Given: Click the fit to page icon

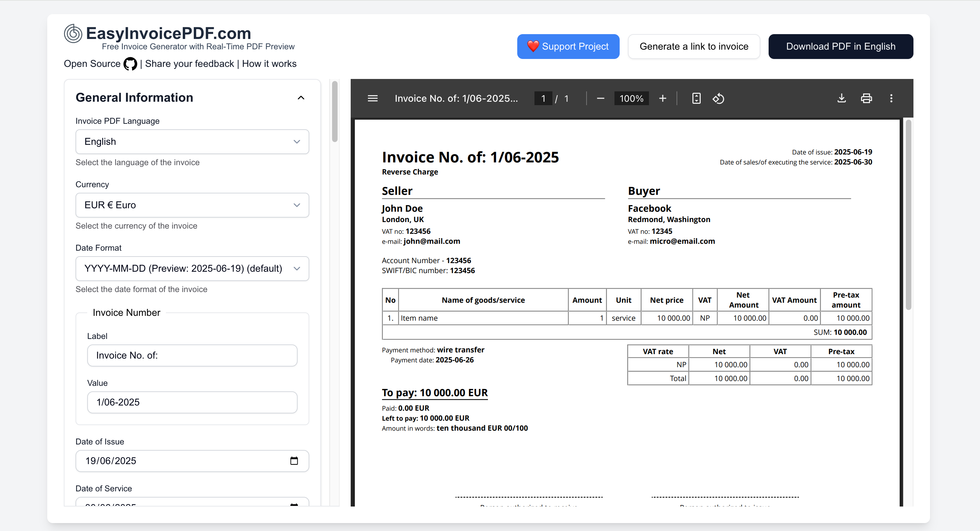Looking at the screenshot, I should (x=696, y=99).
